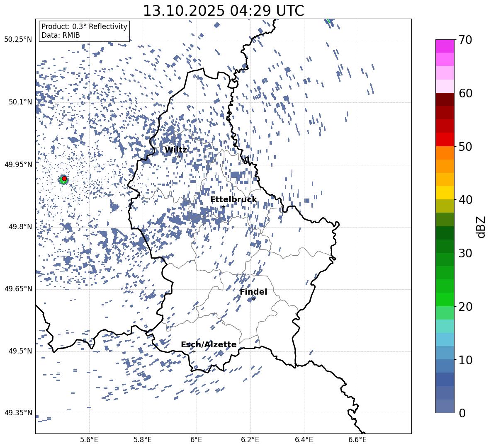Click the 6.6°E longitude label
The width and height of the screenshot is (491, 448).
[357, 440]
